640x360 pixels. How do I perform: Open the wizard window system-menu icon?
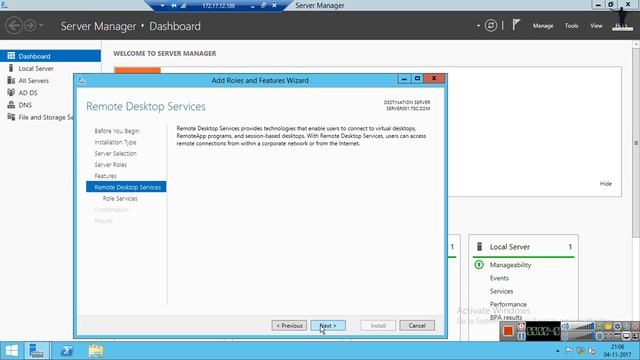click(82, 80)
